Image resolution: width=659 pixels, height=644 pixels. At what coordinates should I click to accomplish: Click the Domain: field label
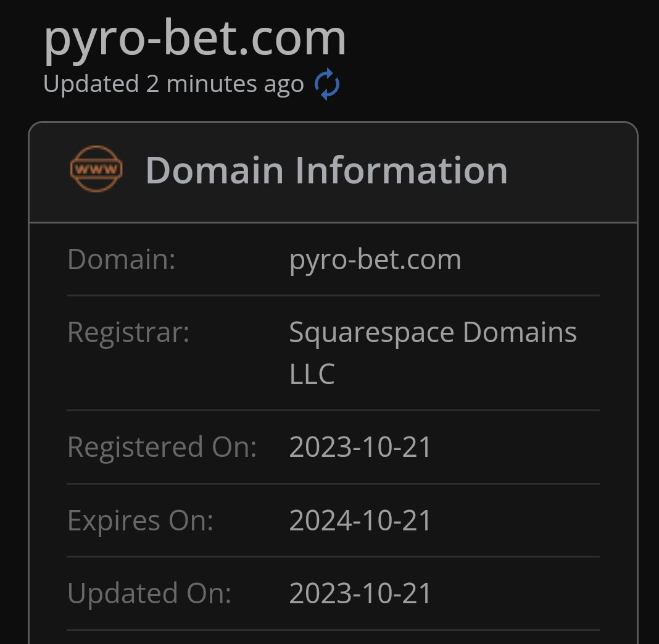[x=122, y=259]
